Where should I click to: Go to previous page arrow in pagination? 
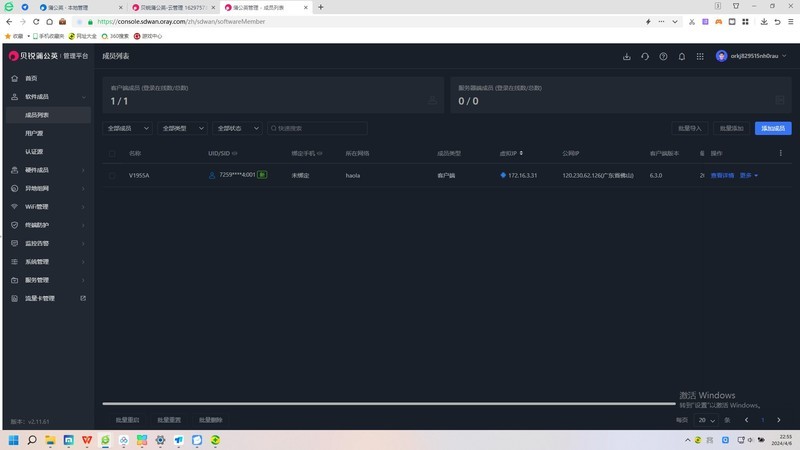coord(746,420)
